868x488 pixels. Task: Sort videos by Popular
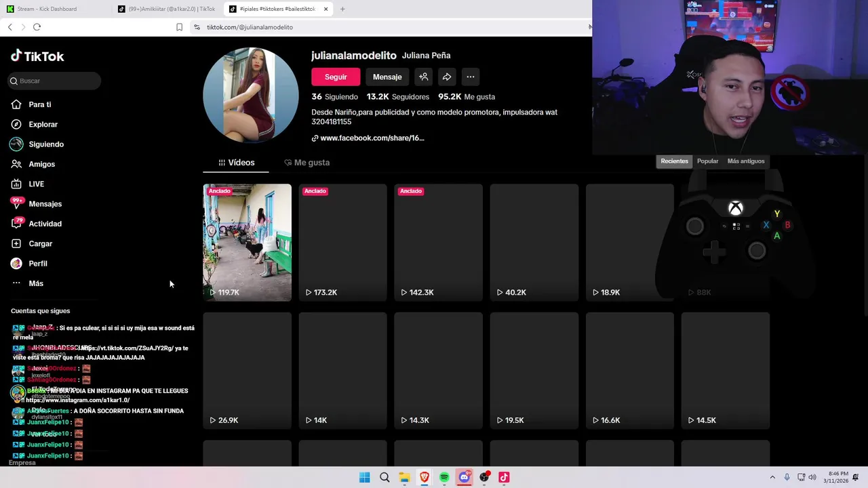click(707, 161)
